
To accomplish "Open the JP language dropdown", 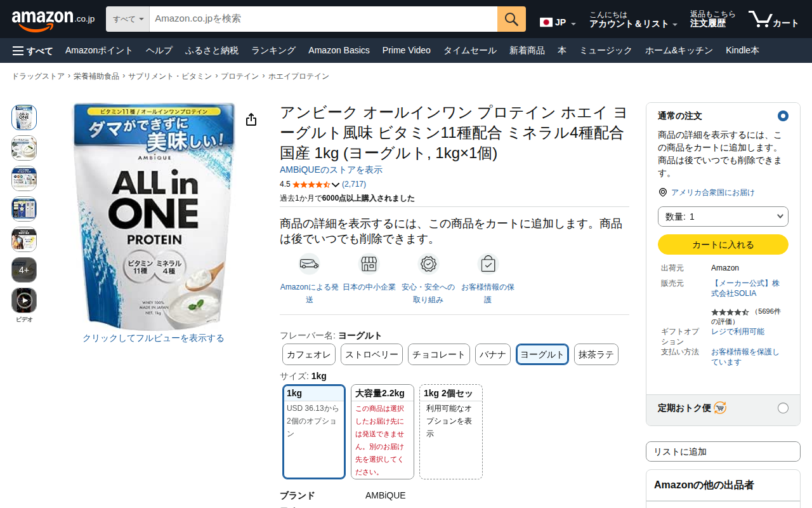I will pos(558,23).
